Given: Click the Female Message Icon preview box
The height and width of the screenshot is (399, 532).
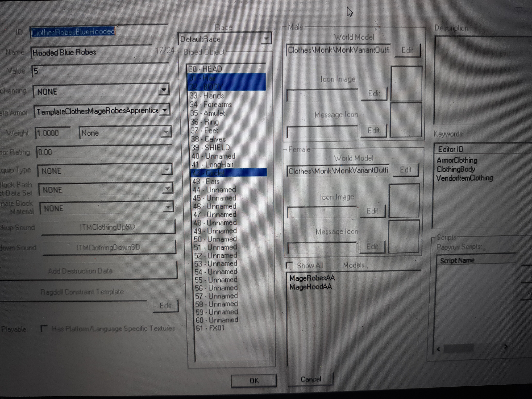Looking at the screenshot, I should click(404, 236).
